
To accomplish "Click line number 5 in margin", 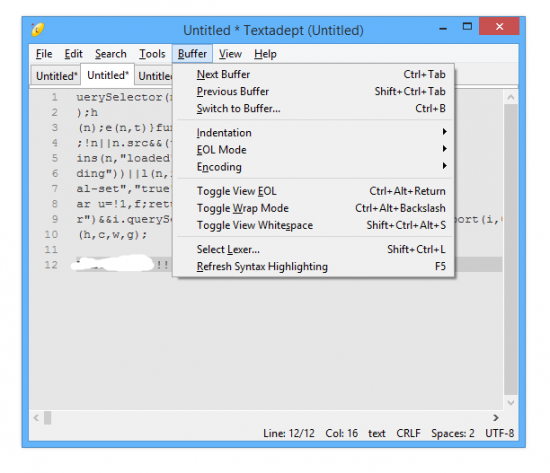I will (54, 158).
